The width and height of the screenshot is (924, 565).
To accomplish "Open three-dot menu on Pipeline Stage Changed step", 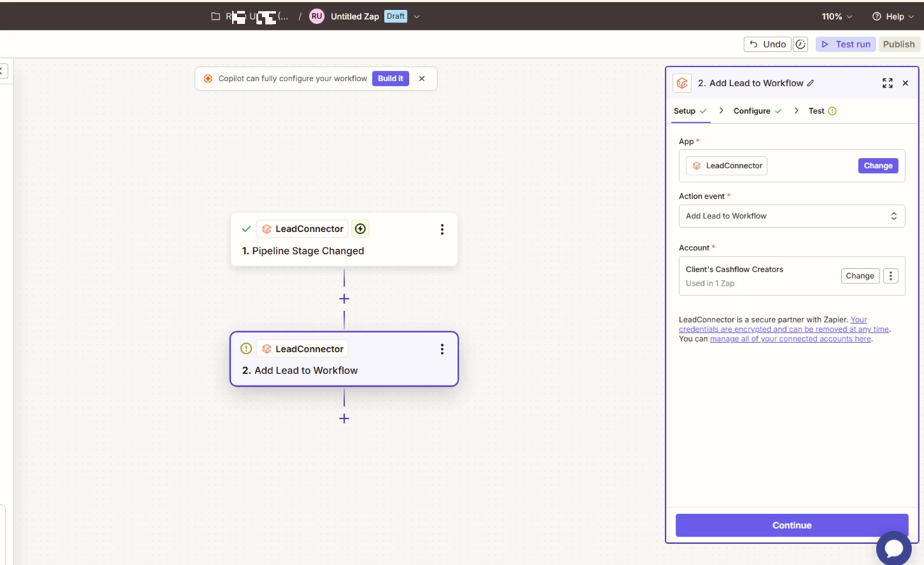I will point(442,229).
